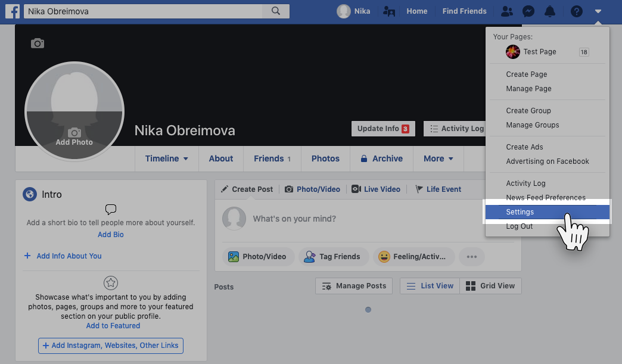Open the people switcher icon beside Nika
Screen dimensions: 622x364
point(388,11)
